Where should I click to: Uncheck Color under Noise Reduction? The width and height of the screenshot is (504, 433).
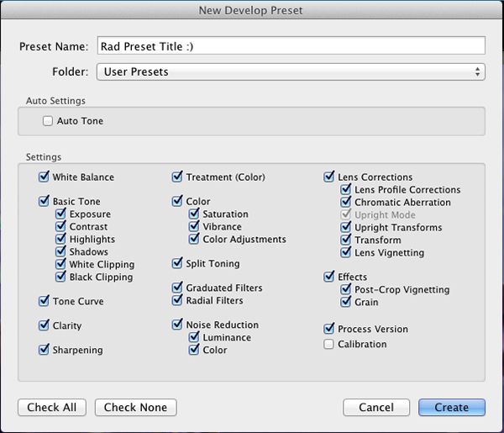click(194, 350)
